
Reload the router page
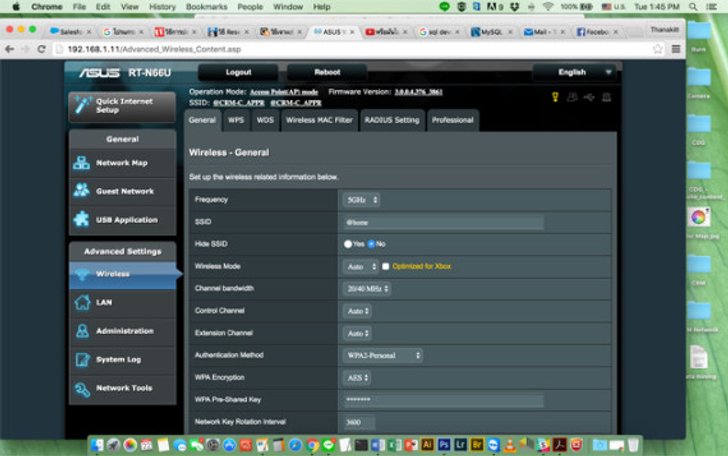click(x=41, y=49)
